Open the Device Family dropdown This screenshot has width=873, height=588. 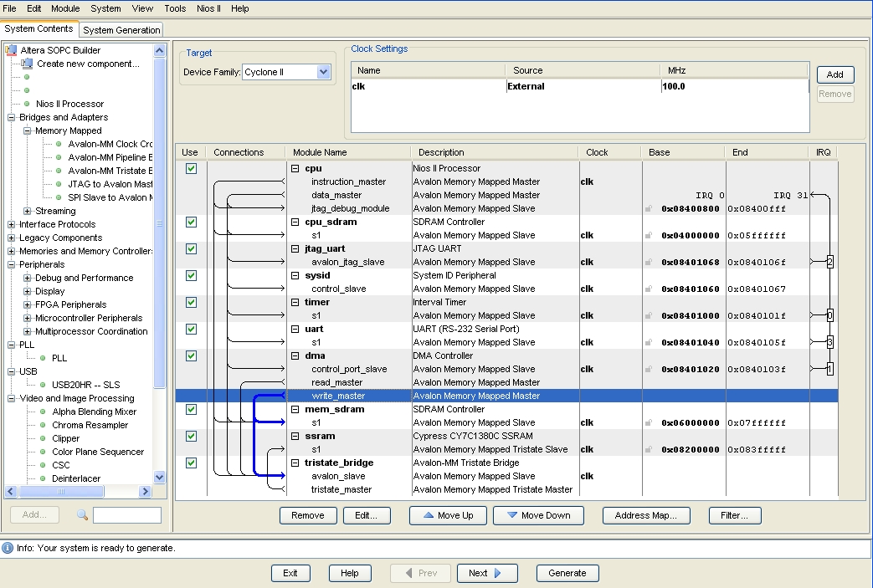coord(324,73)
